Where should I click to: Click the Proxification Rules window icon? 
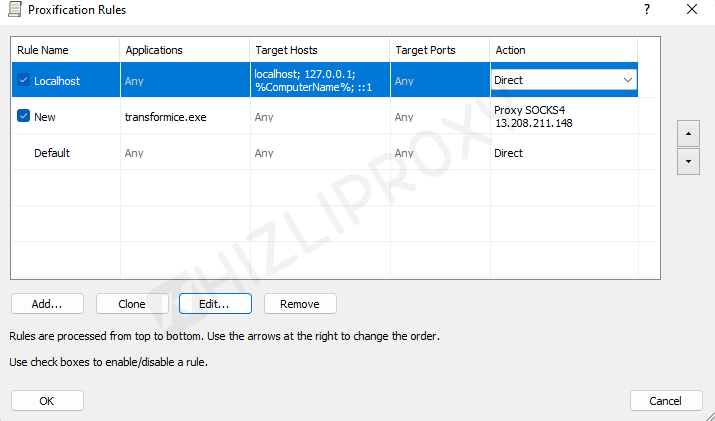pos(15,10)
